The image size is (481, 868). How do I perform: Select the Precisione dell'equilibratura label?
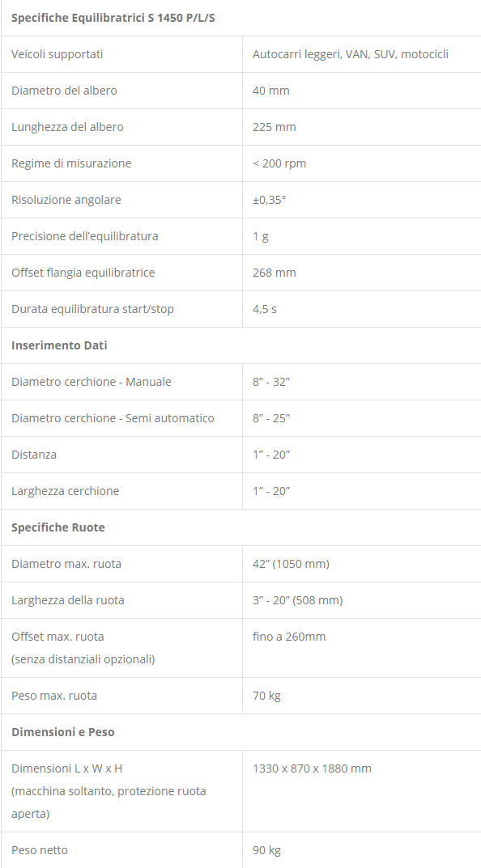(x=85, y=236)
